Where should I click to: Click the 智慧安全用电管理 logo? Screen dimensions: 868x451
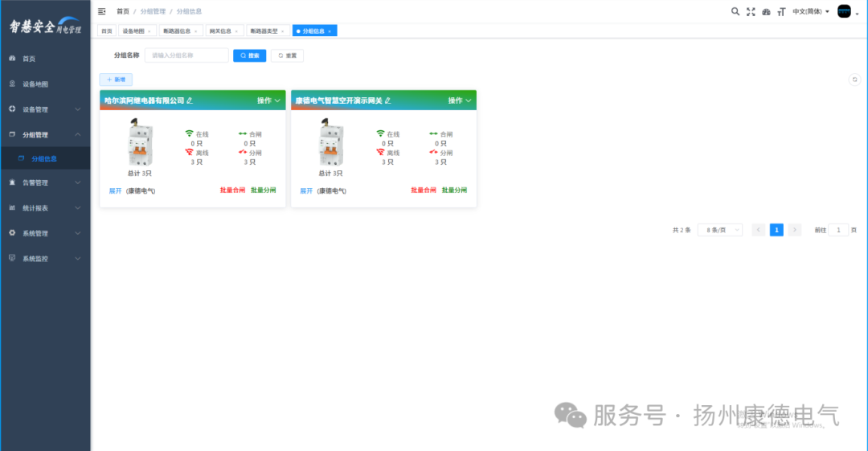pyautogui.click(x=45, y=26)
